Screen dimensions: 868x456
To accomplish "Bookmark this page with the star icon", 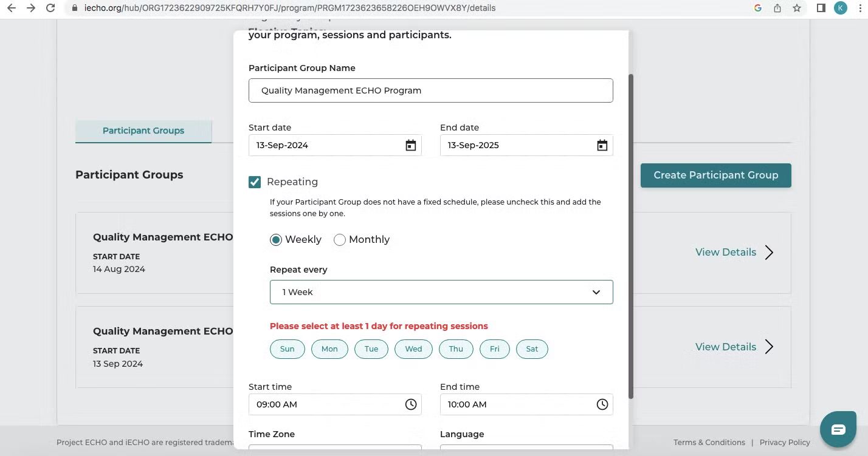I will click(797, 9).
